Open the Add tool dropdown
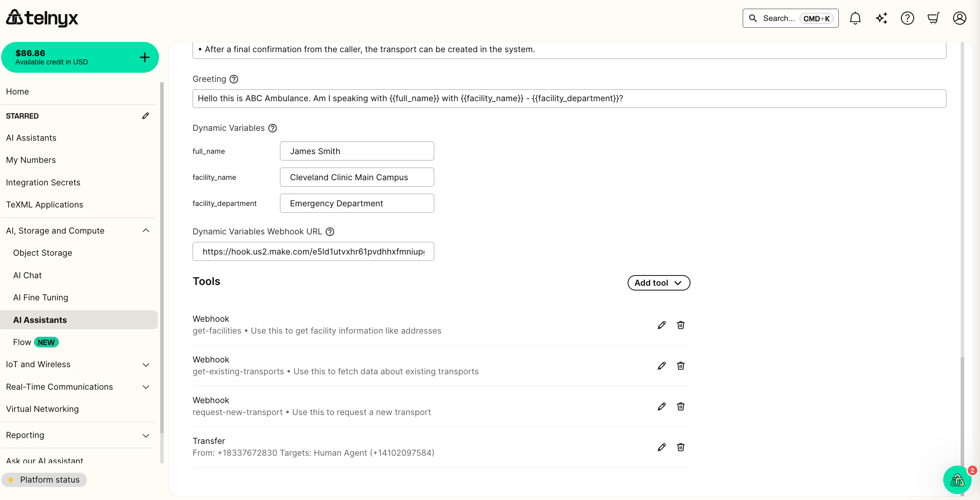The height and width of the screenshot is (500, 980). [658, 283]
